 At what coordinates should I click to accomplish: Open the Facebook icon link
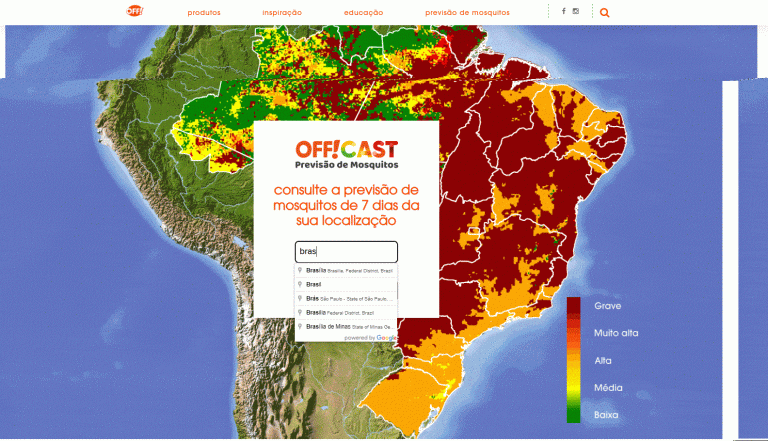tap(563, 11)
